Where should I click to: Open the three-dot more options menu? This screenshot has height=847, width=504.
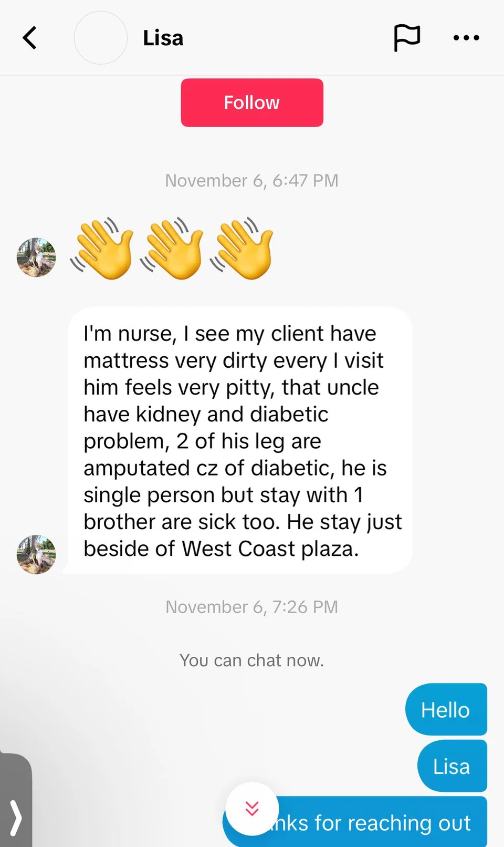click(466, 38)
